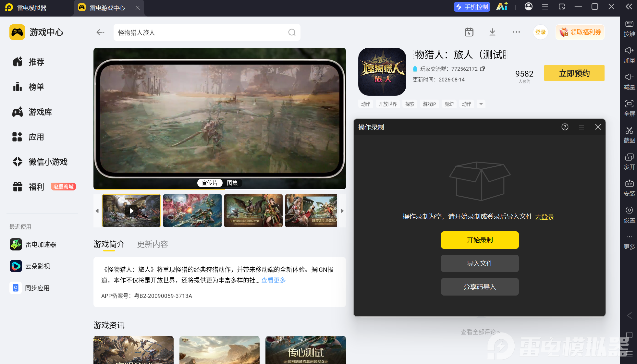Open 雷电加速器 from recent apps
The image size is (637, 364).
(x=33, y=244)
